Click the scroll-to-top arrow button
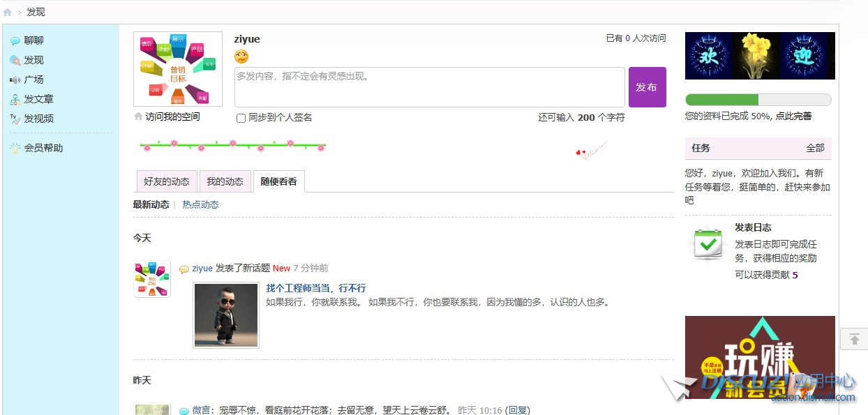 pyautogui.click(x=854, y=340)
